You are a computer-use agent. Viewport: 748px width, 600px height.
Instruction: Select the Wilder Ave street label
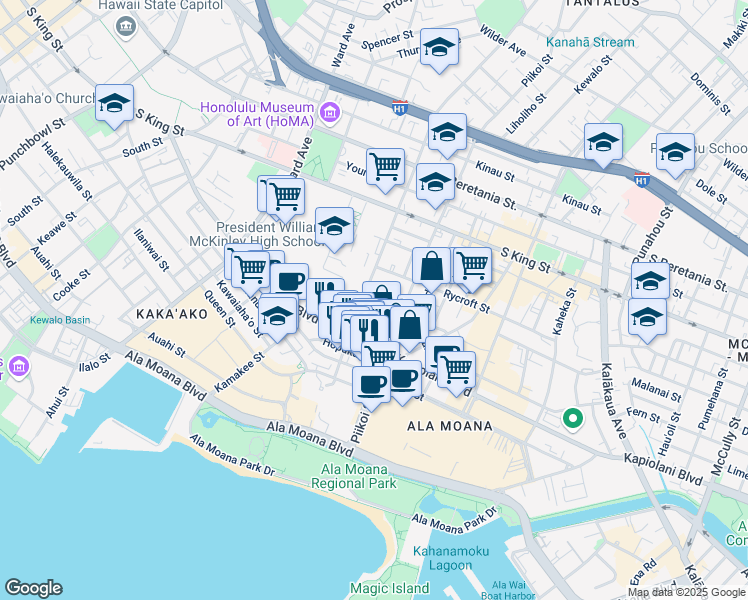click(502, 41)
